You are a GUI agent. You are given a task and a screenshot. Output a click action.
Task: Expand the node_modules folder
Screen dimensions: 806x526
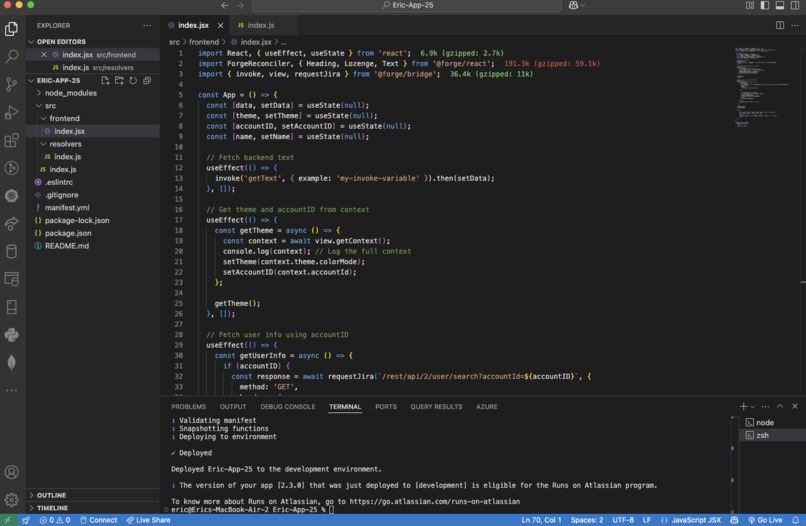93,93
